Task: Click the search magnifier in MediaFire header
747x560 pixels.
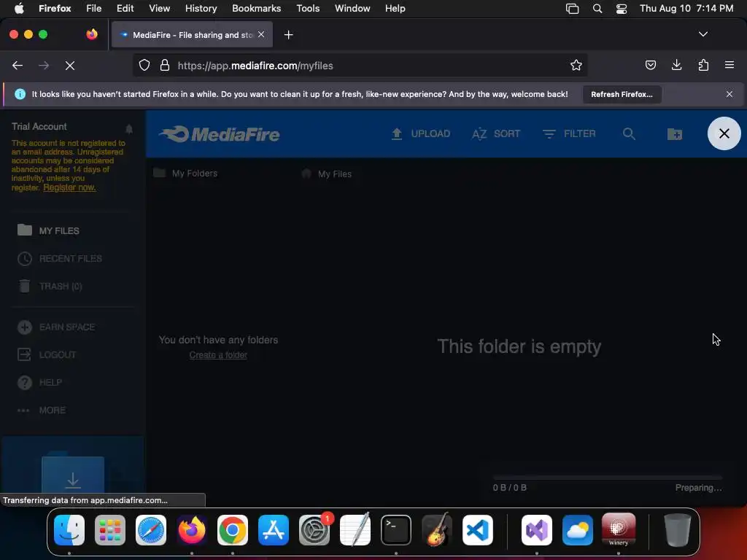Action: (629, 134)
